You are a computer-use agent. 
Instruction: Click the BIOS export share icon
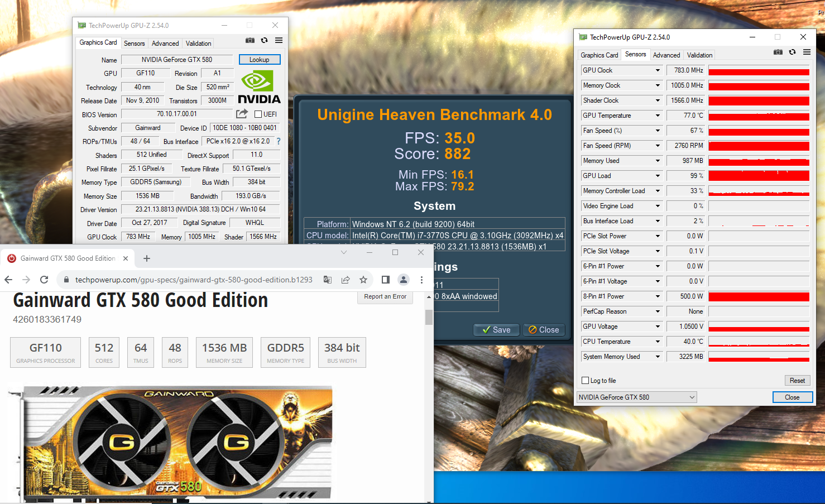coord(242,114)
